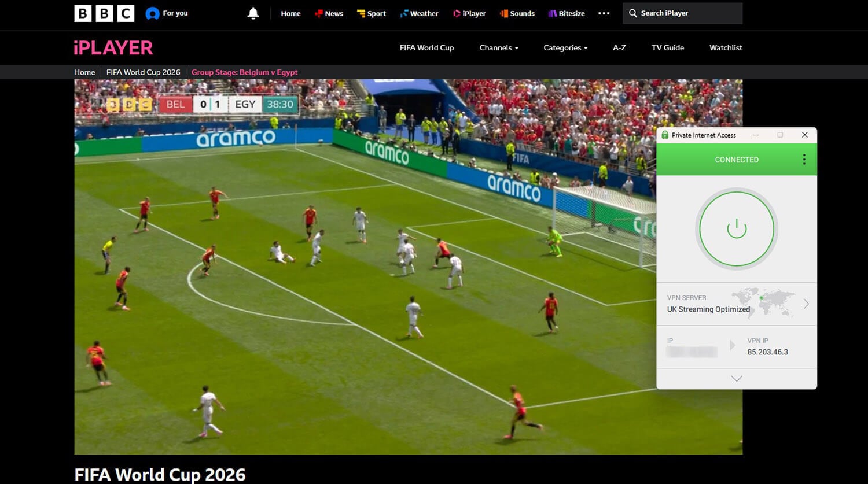Open the Watchlist

coord(726,47)
